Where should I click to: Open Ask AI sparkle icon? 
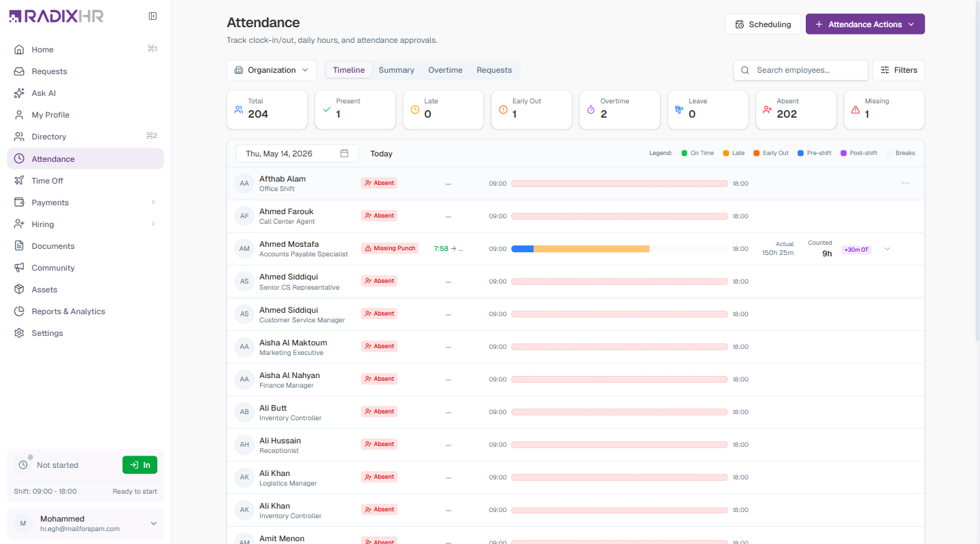click(x=19, y=93)
